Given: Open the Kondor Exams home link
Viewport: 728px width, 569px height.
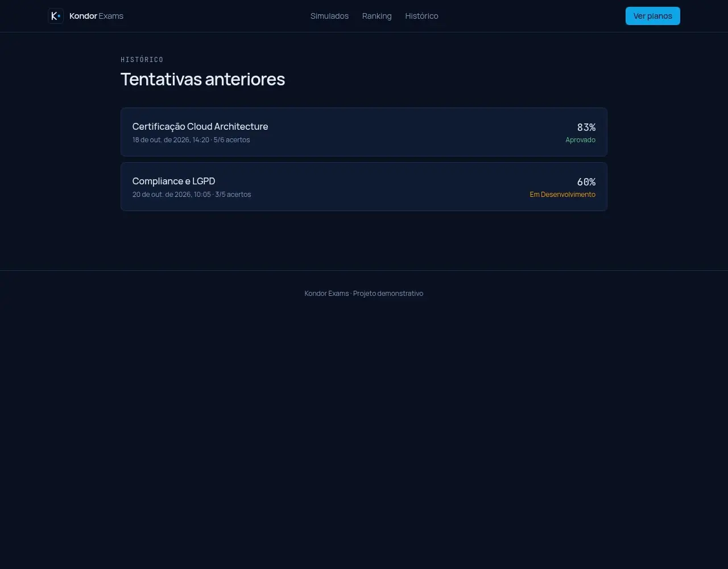Looking at the screenshot, I should pos(86,16).
